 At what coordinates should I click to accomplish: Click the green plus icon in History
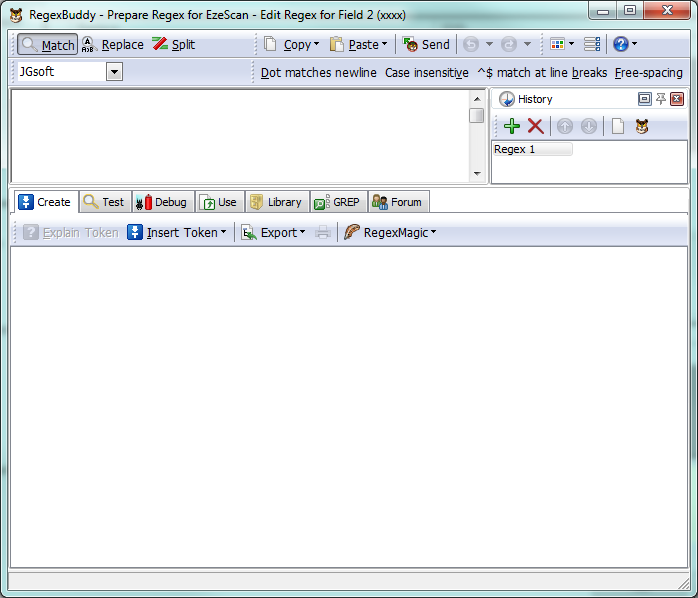click(x=511, y=126)
